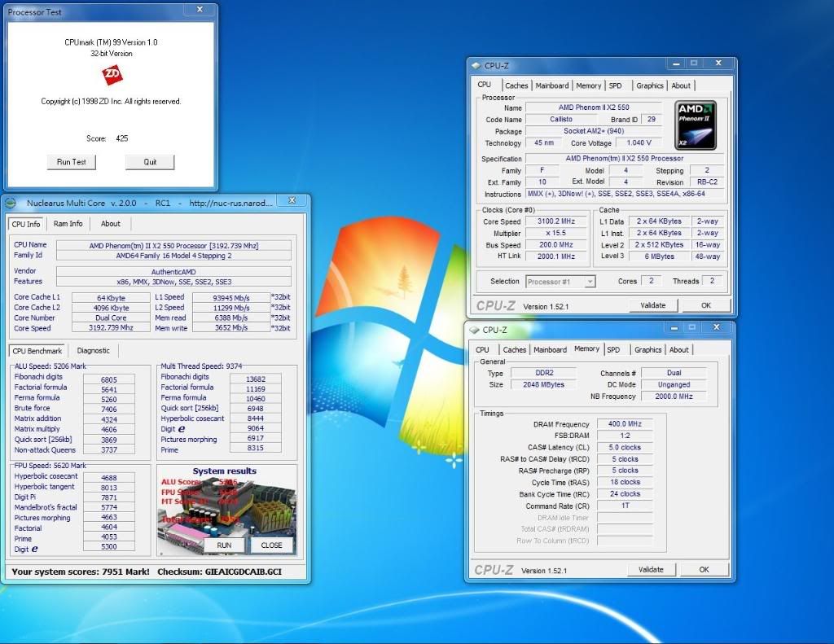Open Caches tab in lower CPU-Z window
The width and height of the screenshot is (834, 644).
pyautogui.click(x=515, y=350)
